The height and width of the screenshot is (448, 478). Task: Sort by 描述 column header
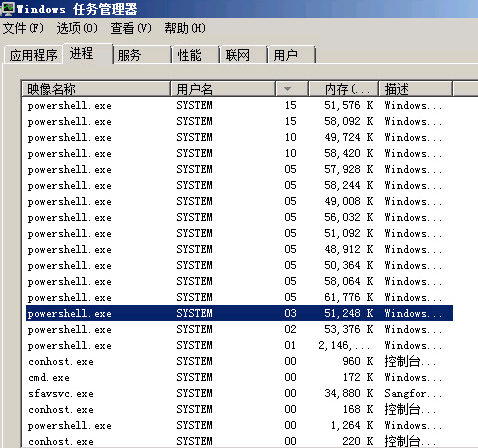tap(416, 89)
